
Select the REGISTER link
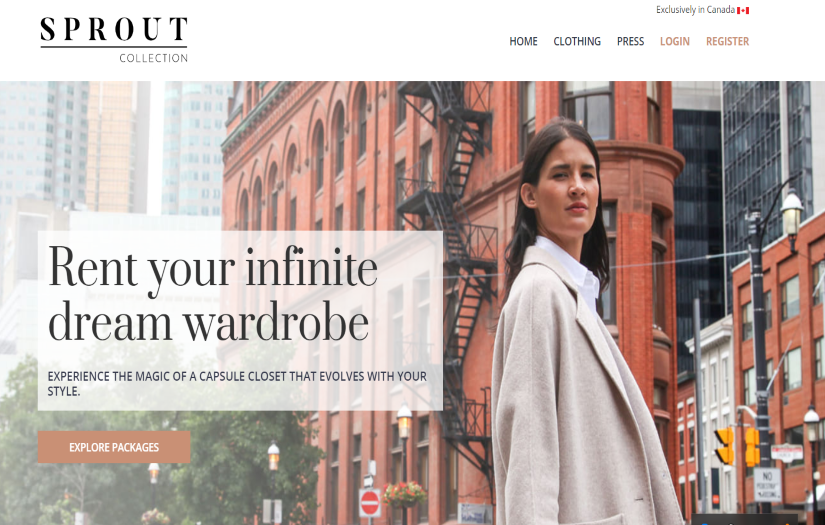(727, 42)
